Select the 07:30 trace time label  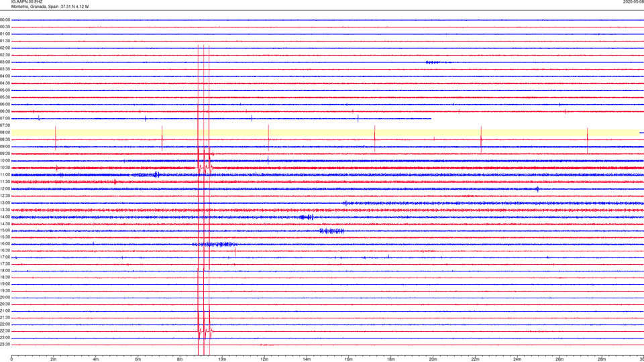[x=5, y=125]
